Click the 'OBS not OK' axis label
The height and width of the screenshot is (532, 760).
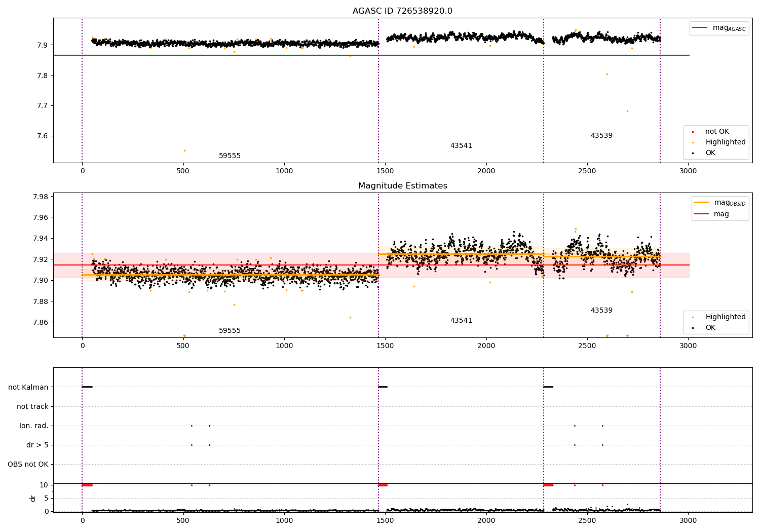click(28, 465)
